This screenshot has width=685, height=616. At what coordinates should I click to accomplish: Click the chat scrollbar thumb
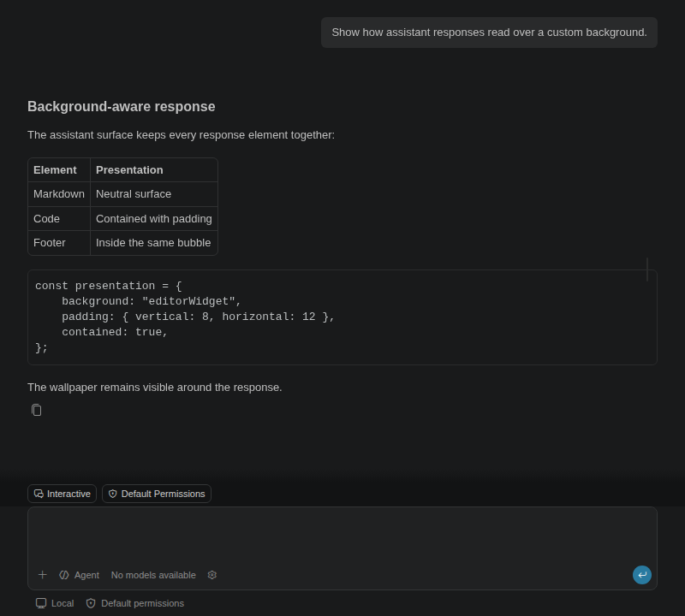(647, 269)
